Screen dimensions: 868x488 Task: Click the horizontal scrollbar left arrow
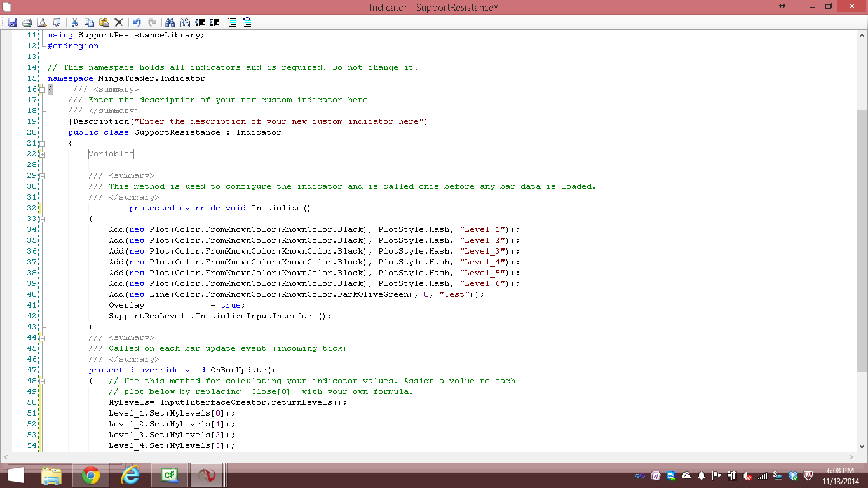(x=6, y=457)
